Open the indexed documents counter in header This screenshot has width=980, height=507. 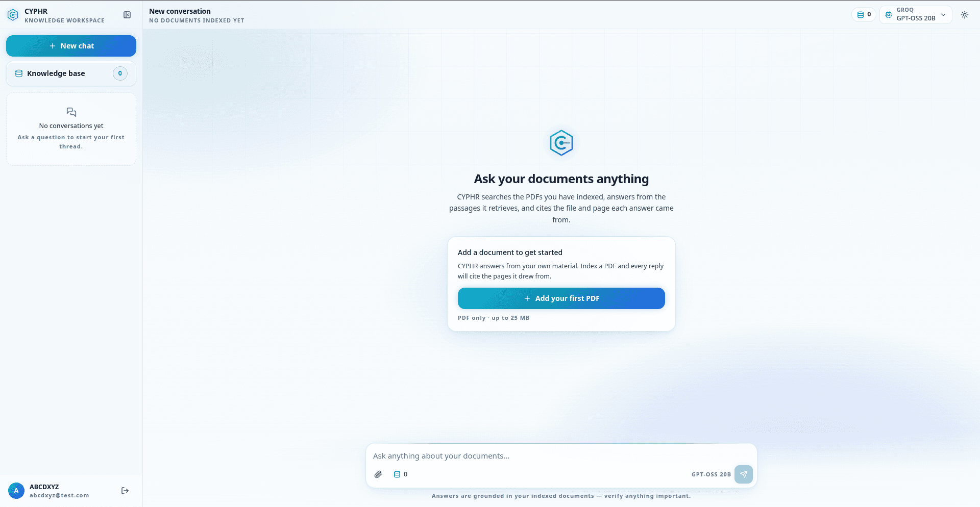(864, 15)
